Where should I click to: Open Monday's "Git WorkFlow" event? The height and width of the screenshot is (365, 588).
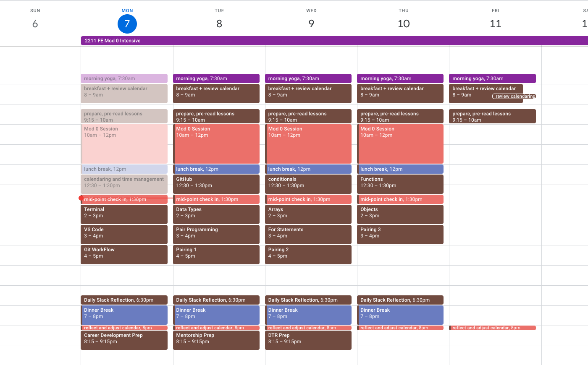tap(124, 254)
